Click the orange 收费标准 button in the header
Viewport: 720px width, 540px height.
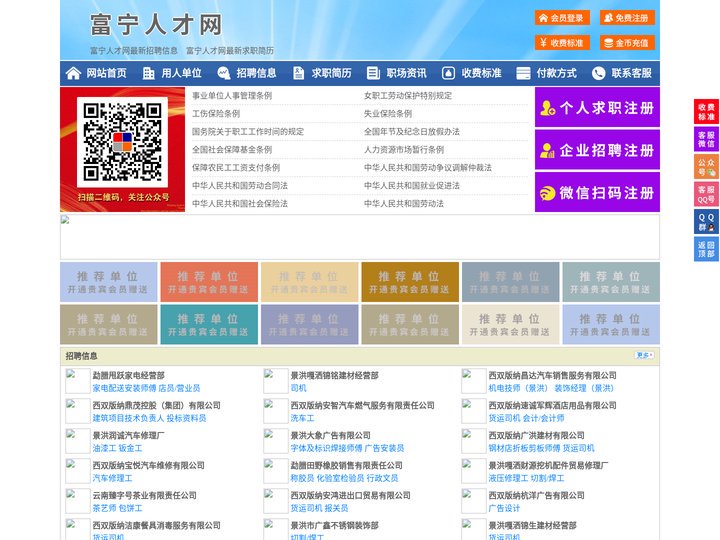point(562,43)
